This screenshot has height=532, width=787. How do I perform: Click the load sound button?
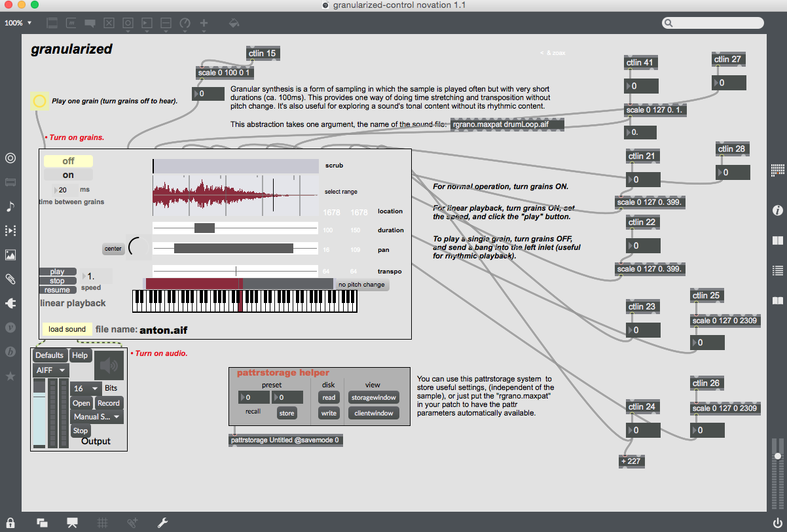(x=67, y=329)
